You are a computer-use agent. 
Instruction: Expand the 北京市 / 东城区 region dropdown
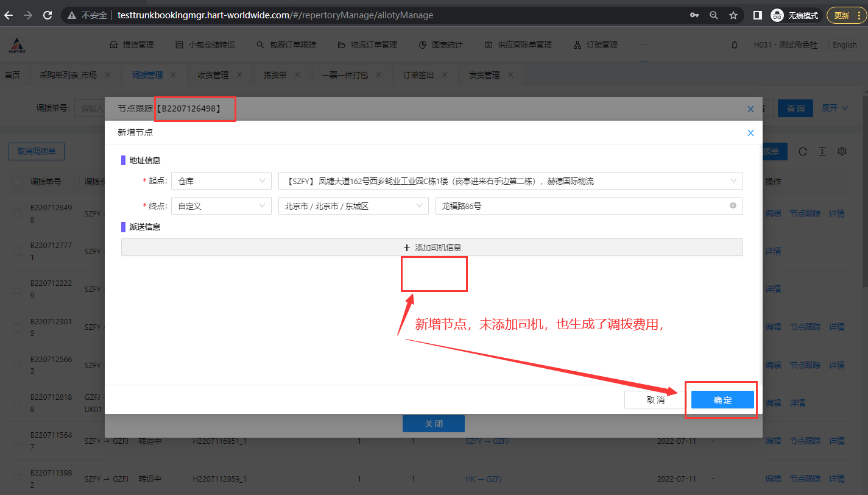pos(353,206)
